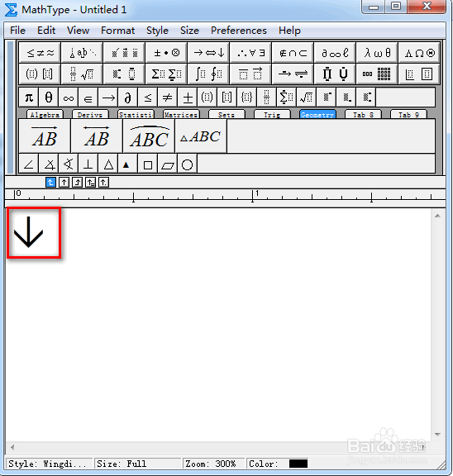Click the vertical scrollbar down arrow
The width and height of the screenshot is (453, 476).
tap(437, 435)
